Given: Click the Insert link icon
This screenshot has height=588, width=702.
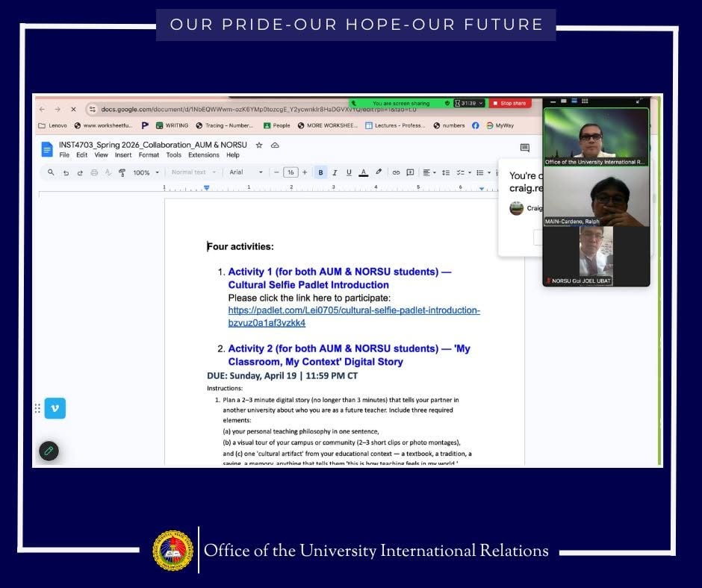Looking at the screenshot, I should [396, 172].
